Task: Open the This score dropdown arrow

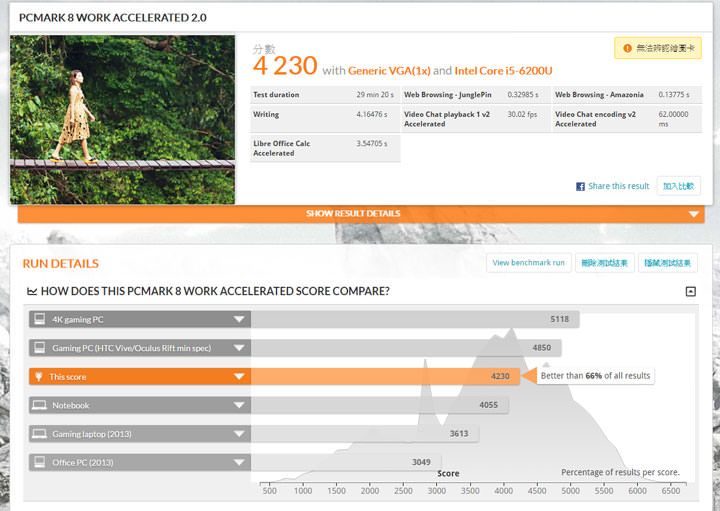Action: pyautogui.click(x=239, y=377)
